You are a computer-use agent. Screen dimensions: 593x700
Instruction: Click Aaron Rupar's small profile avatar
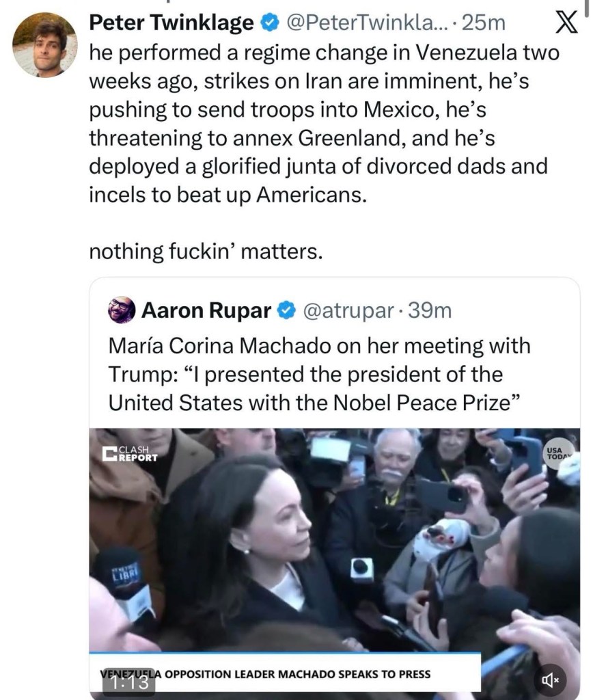pos(122,310)
